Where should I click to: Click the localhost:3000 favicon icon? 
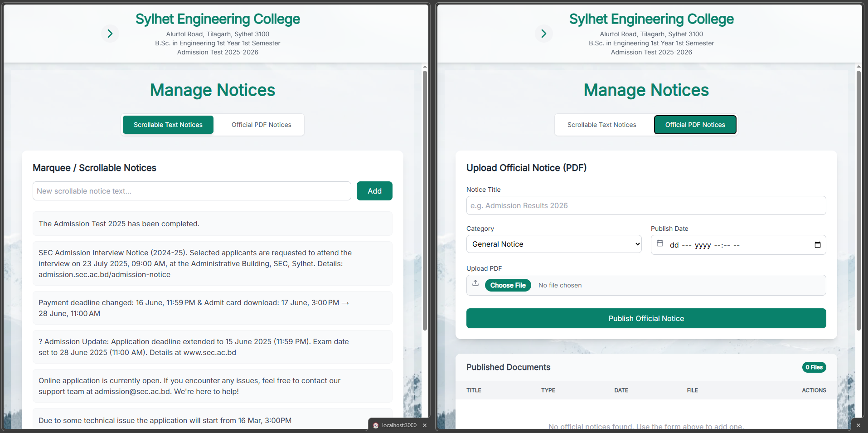(x=376, y=425)
